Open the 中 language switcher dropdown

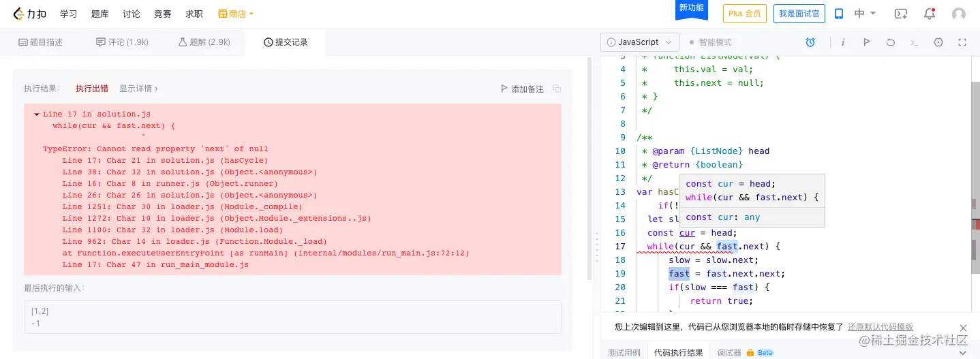[865, 14]
